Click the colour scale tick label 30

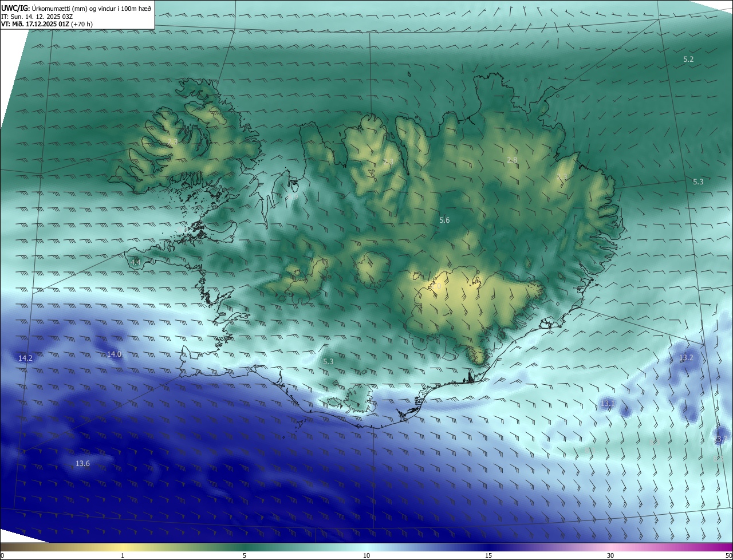610,556
